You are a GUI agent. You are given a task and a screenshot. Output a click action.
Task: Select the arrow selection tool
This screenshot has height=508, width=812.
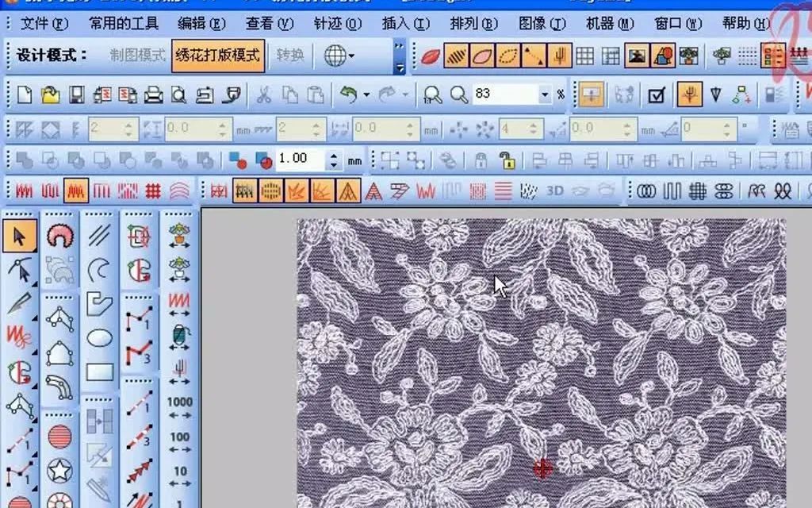(19, 237)
